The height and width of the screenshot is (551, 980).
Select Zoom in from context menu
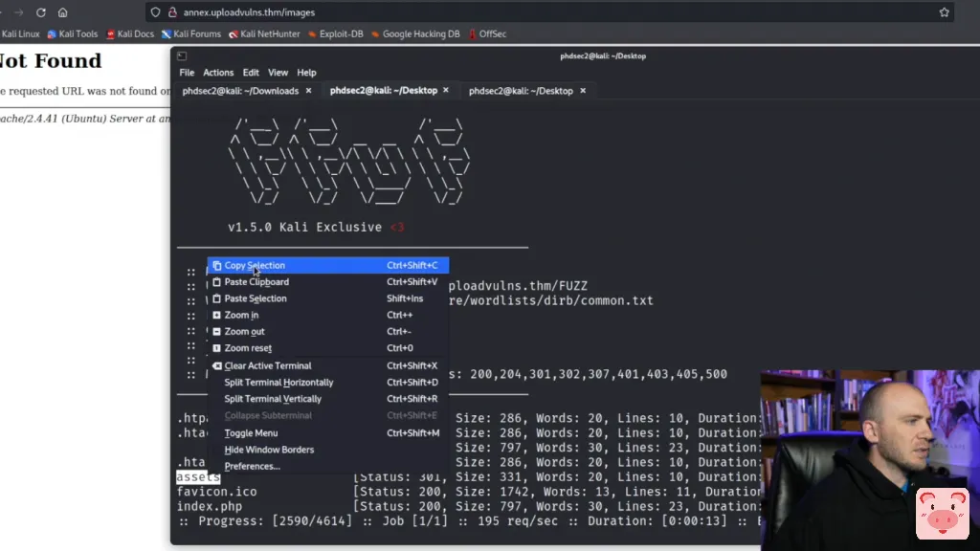click(x=328, y=315)
